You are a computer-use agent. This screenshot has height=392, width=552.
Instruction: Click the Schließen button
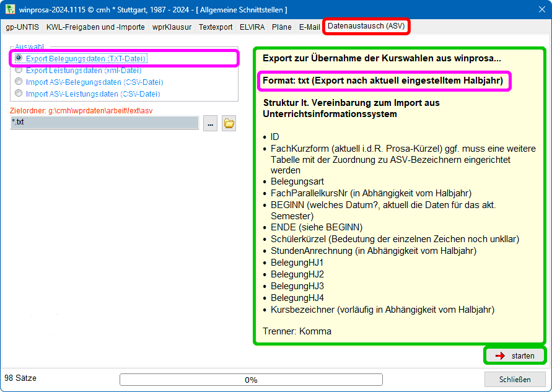(514, 380)
